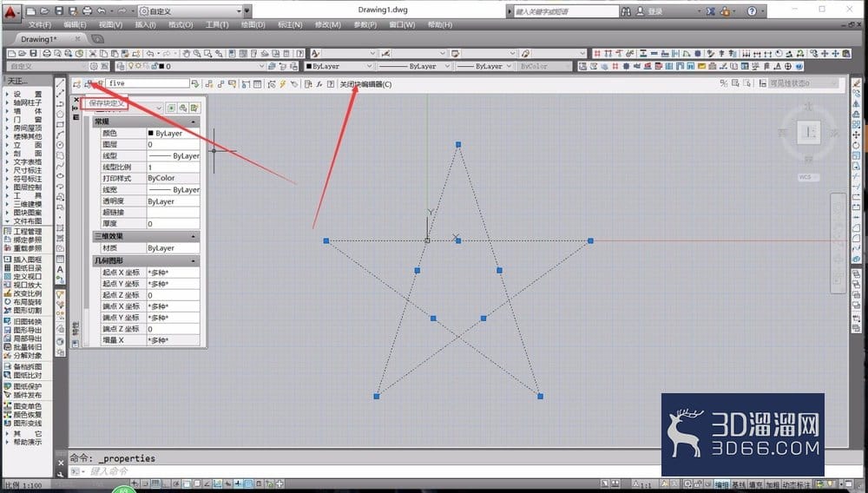Click the 线型比例 value field showing 1
This screenshot has height=493, width=868.
tap(173, 168)
